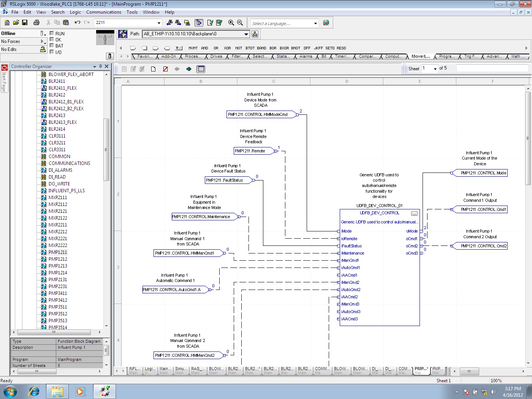The width and height of the screenshot is (532, 399).
Task: Switch to the Alarms instruction tab
Action: click(306, 56)
